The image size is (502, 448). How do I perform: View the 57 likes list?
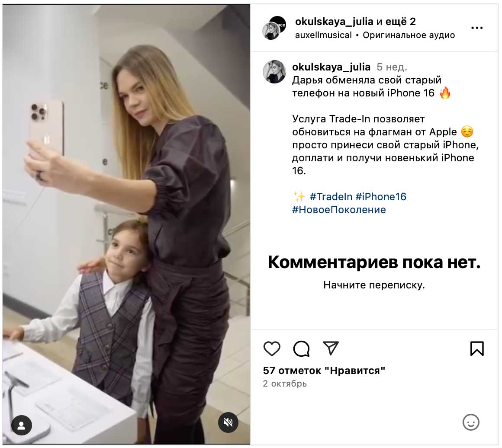pos(324,371)
